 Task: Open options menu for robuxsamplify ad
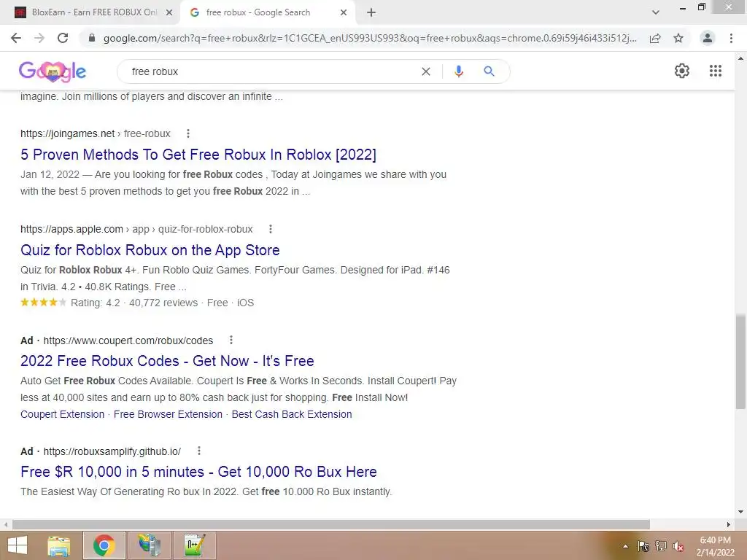(199, 451)
